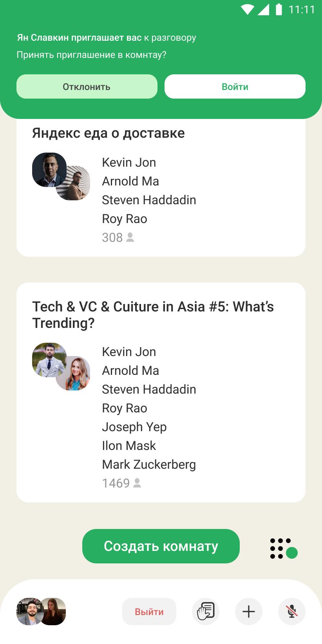Open the Tech & VC & Culture room title

[x=153, y=315]
